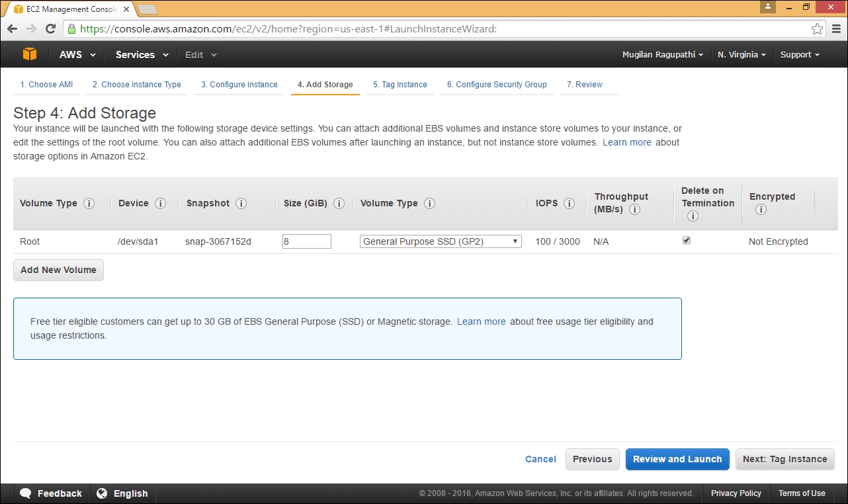Go to 1. Choose AMI step

(46, 85)
